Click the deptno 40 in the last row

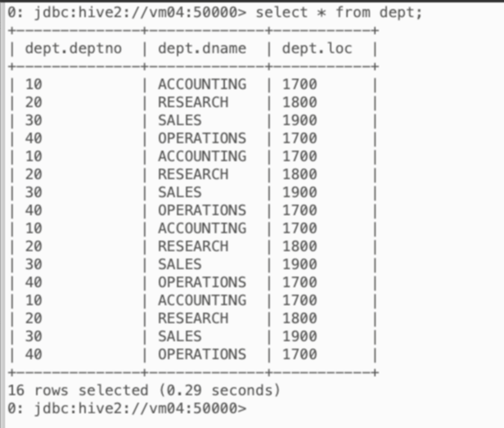click(34, 354)
